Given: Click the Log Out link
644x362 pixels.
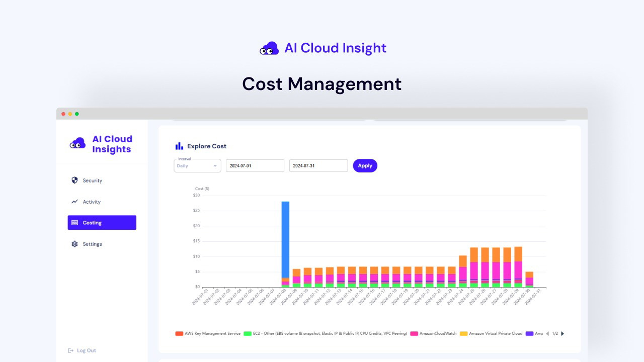Looking at the screenshot, I should 86,350.
